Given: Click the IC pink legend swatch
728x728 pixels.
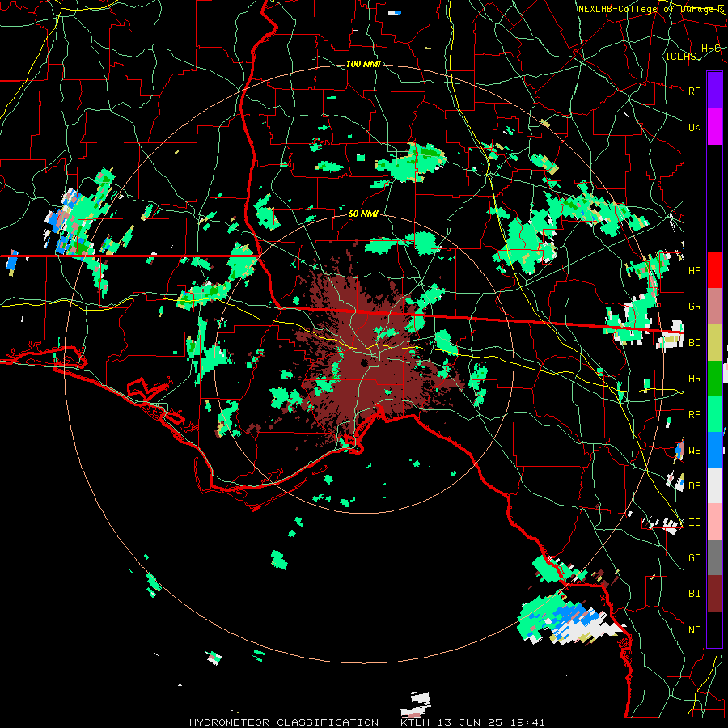Looking at the screenshot, I should 714,522.
